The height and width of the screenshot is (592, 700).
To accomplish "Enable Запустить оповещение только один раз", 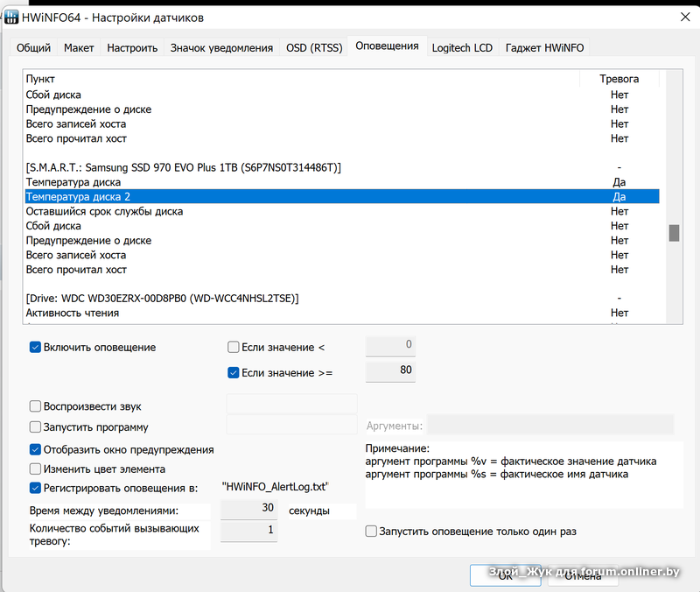I will (372, 532).
